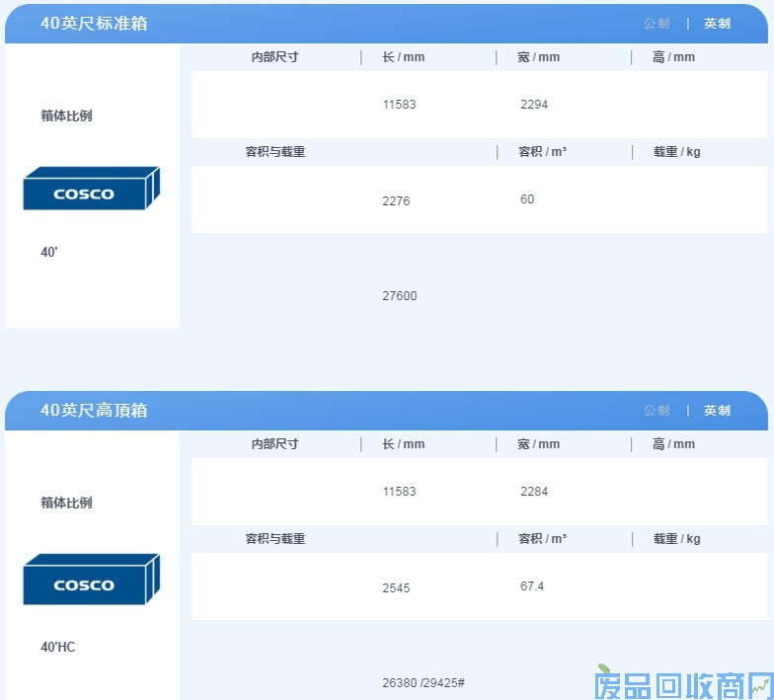
Task: Click the 40英尺高顶箱 panel title
Action: (94, 410)
